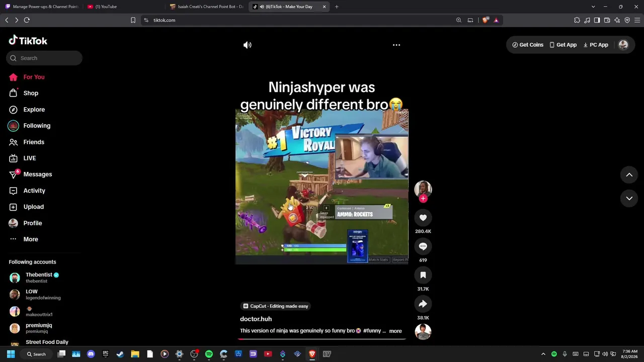Open comments with the speech bubble icon

[423, 246]
